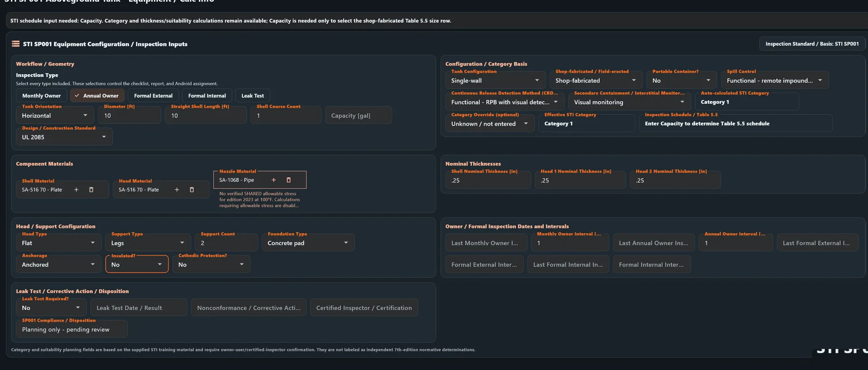Click the Formal Internal Interval field
The image size is (868, 370).
pos(652,265)
